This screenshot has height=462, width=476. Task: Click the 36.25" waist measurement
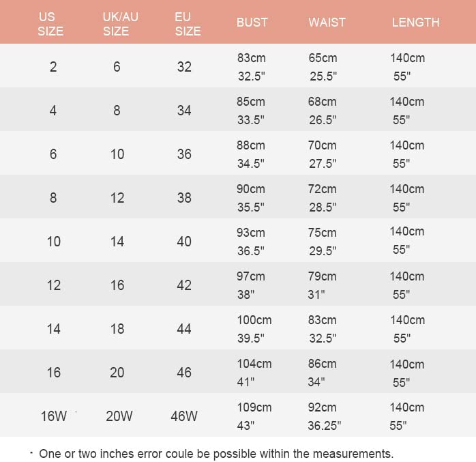pyautogui.click(x=324, y=426)
